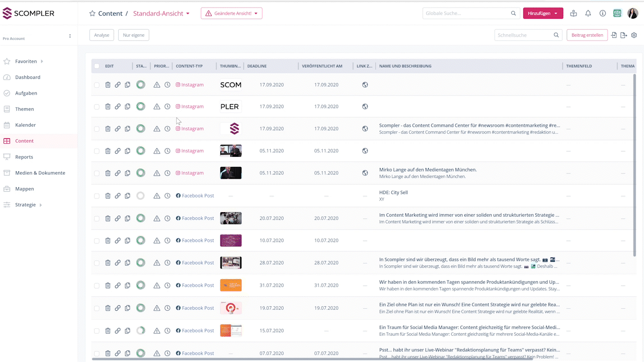Screen dimensions: 644x362
Task: Go to Medien & Dokumente in sidebar
Action: click(40, 173)
